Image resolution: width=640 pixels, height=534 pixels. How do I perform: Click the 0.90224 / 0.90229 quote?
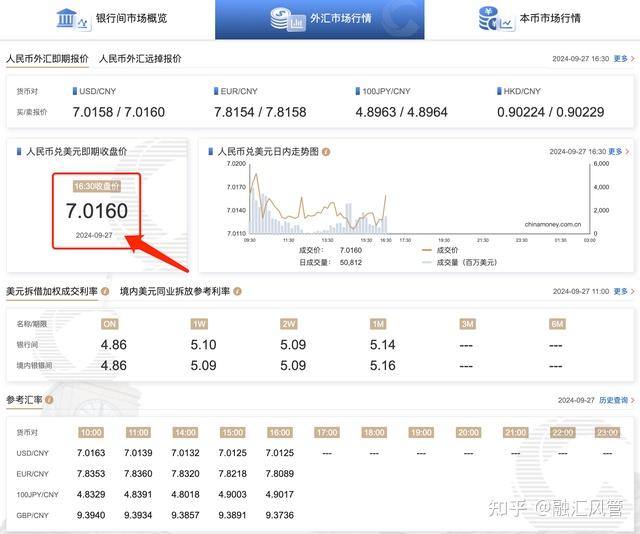click(551, 112)
